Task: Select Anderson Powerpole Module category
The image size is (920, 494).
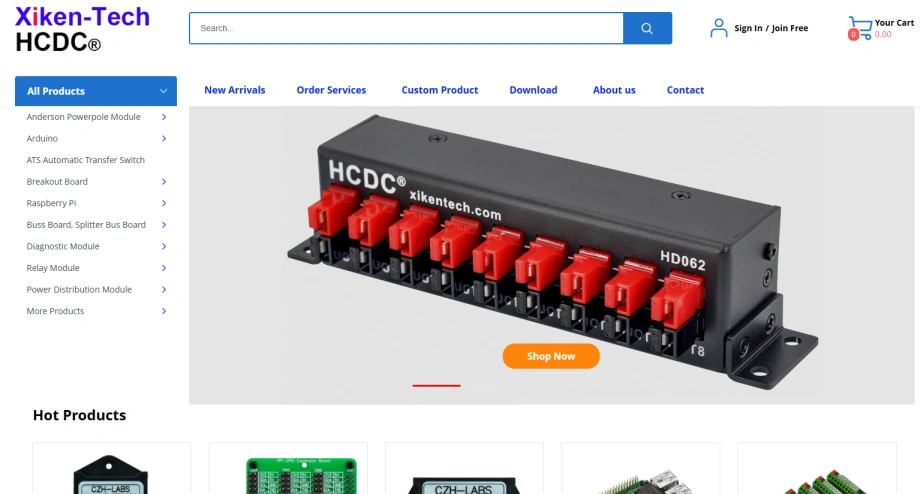Action: click(83, 117)
